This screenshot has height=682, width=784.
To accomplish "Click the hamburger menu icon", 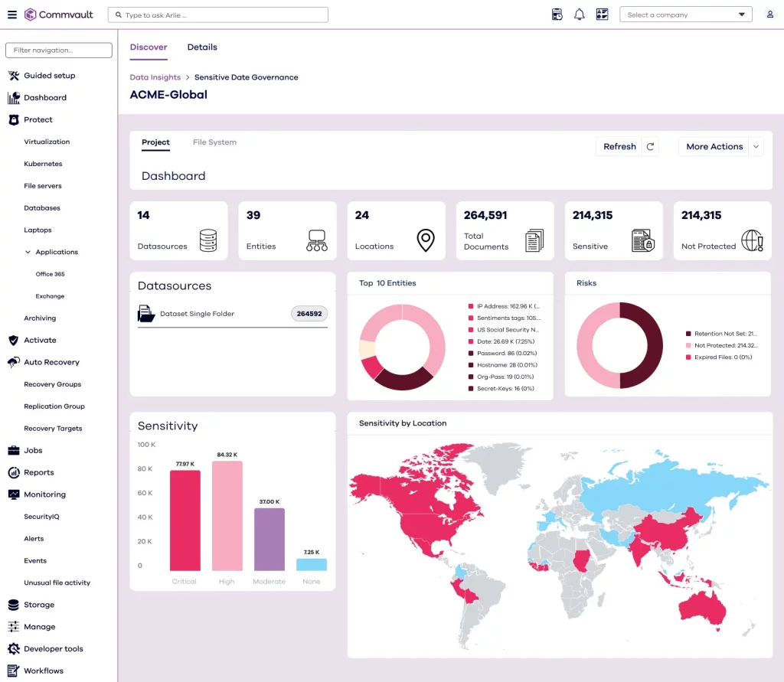I will [11, 15].
